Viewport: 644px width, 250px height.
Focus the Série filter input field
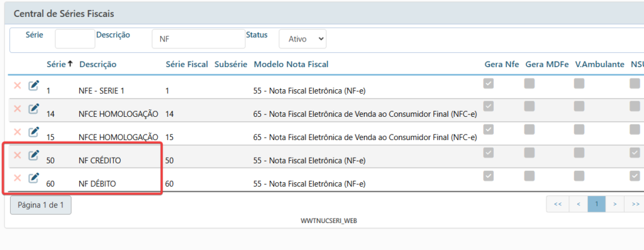tap(75, 39)
